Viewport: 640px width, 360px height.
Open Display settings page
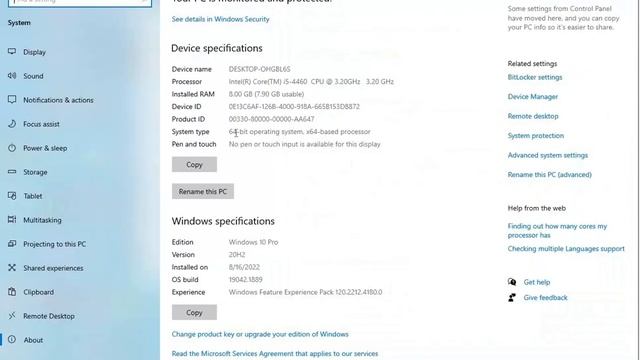tap(34, 52)
